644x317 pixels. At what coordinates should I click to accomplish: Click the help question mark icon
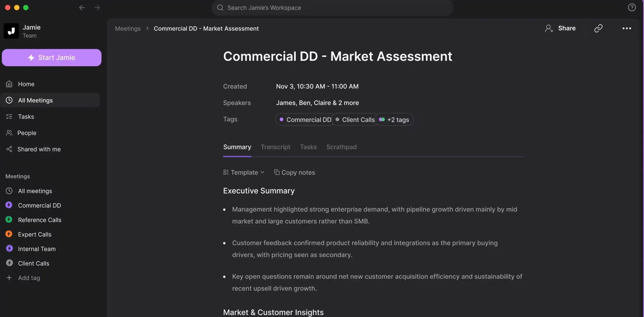point(632,7)
